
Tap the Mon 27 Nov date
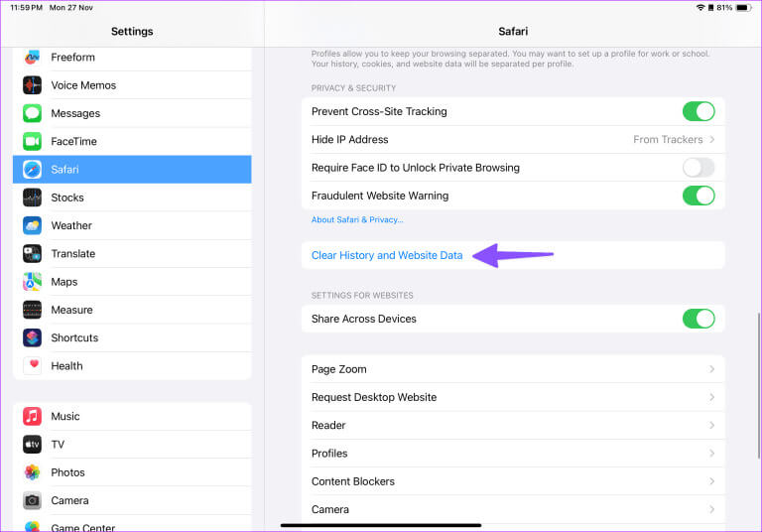point(71,8)
